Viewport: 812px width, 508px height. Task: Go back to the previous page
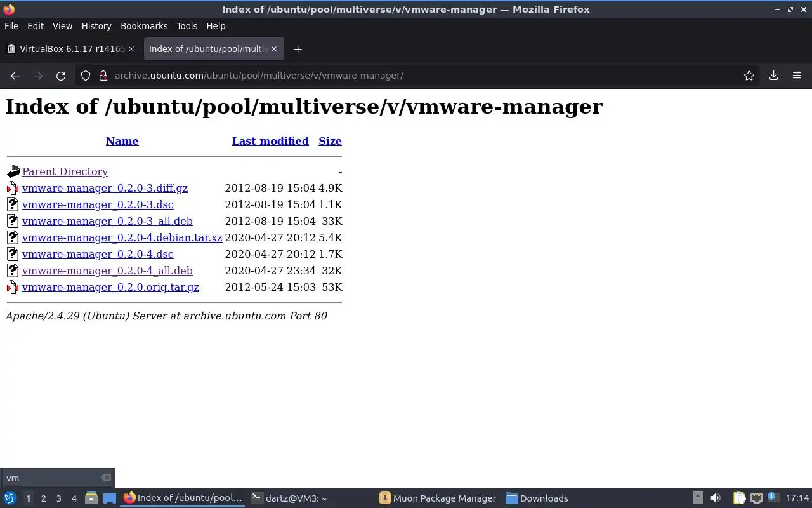[x=15, y=76]
